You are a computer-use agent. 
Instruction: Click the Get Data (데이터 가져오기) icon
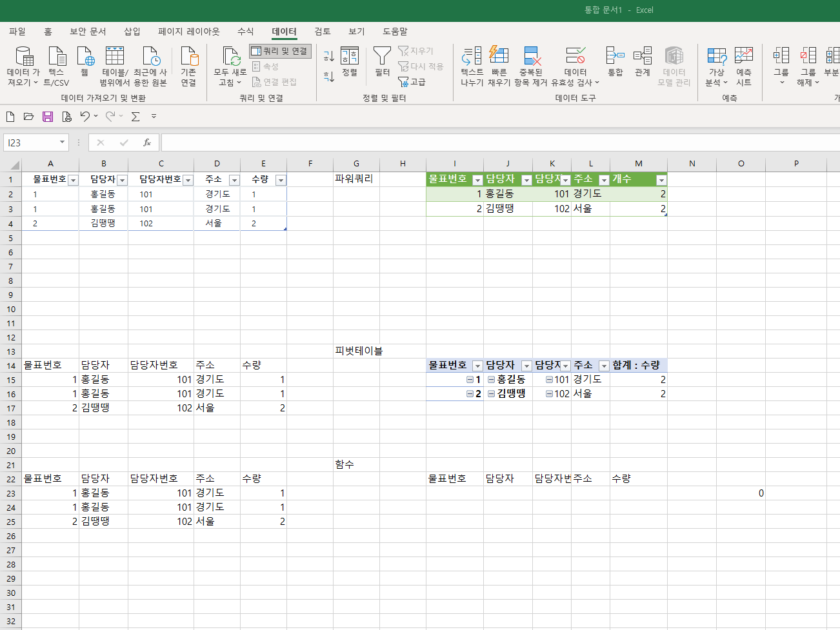click(24, 57)
